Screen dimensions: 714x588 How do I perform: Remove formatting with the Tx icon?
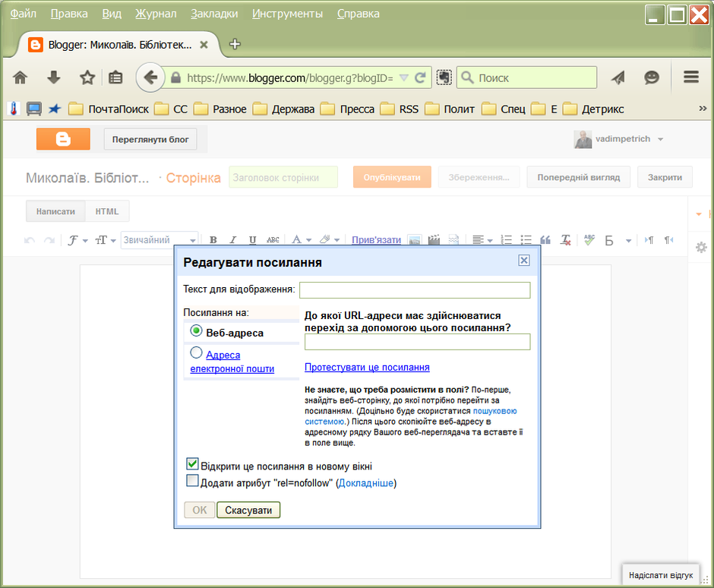click(x=566, y=240)
